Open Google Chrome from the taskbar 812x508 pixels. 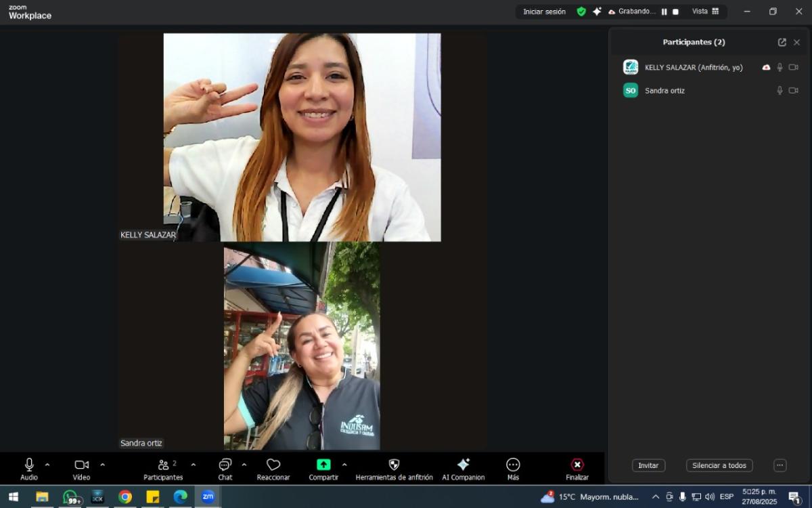(125, 497)
